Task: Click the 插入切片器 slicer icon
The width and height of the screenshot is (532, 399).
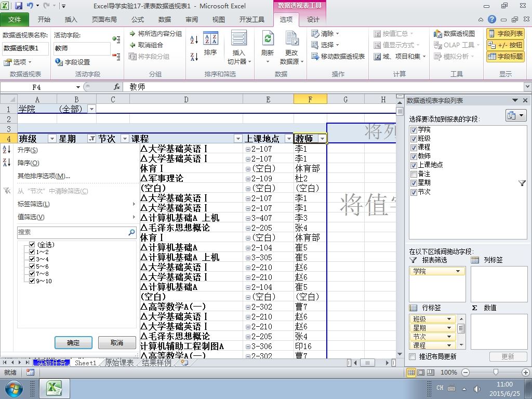Action: 239,47
